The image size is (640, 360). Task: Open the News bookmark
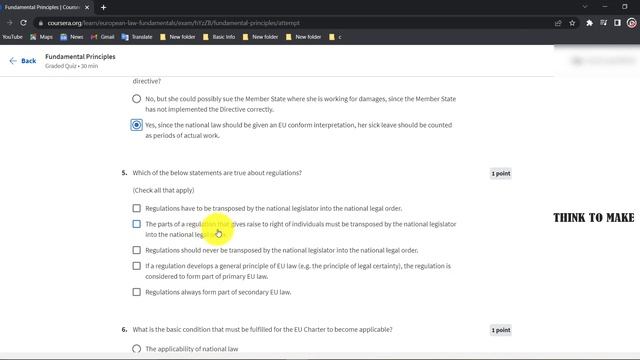coord(72,37)
